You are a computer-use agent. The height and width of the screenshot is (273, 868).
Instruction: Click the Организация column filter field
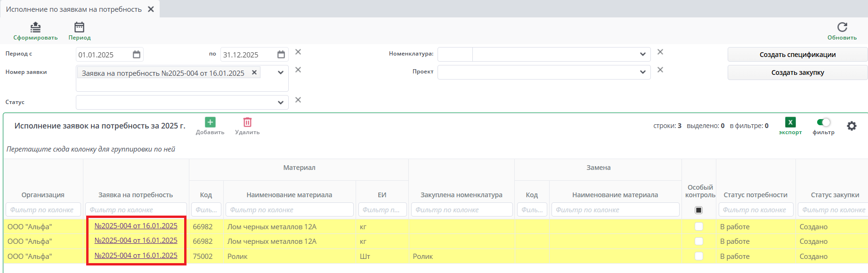click(43, 210)
